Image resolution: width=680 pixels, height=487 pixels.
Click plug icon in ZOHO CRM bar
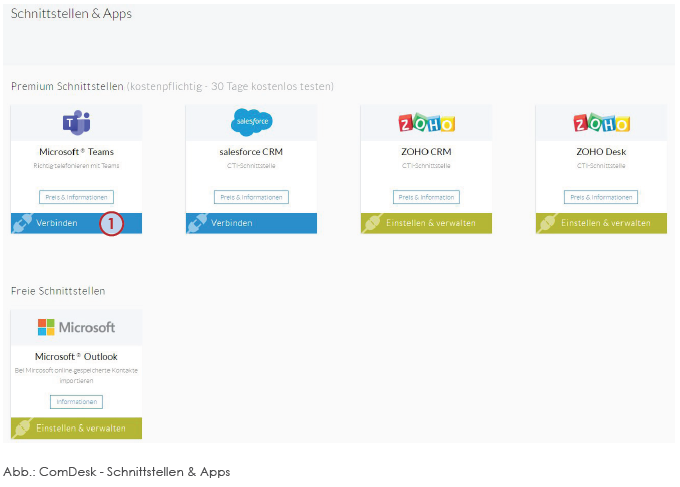[372, 223]
